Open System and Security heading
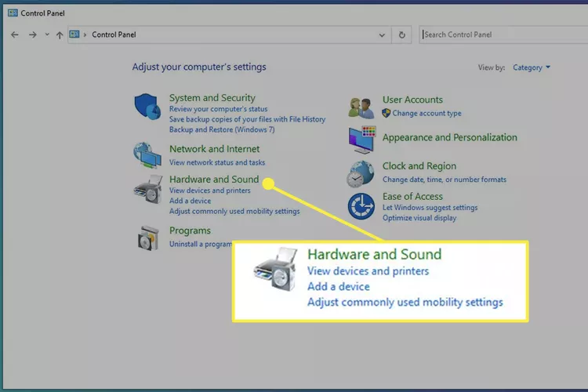This screenshot has height=392, width=588. 212,98
